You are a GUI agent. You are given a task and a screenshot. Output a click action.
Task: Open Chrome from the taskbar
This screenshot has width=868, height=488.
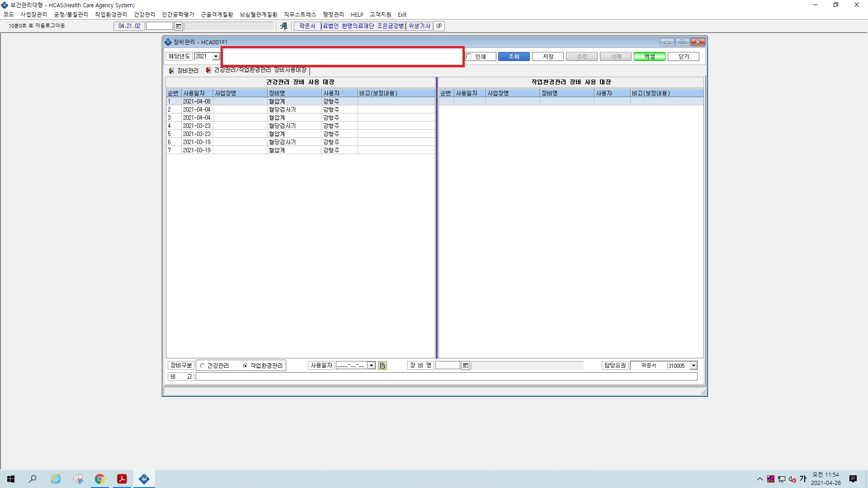[x=99, y=479]
